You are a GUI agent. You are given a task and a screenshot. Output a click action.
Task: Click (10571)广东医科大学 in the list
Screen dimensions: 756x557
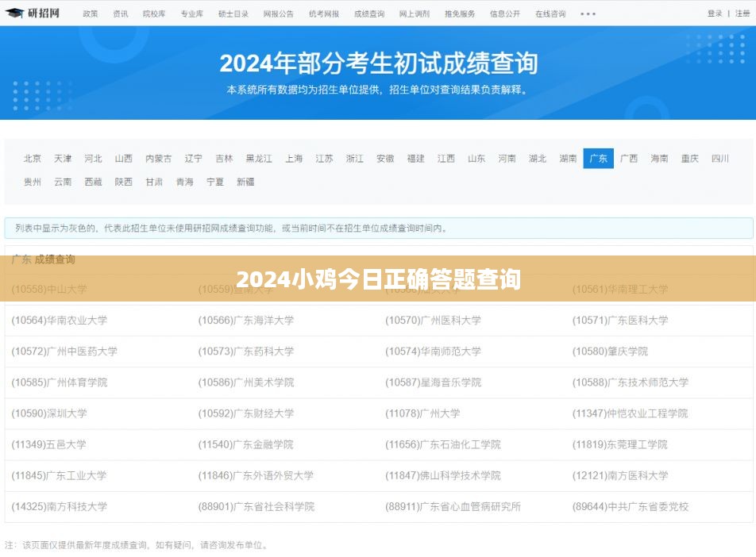click(620, 321)
